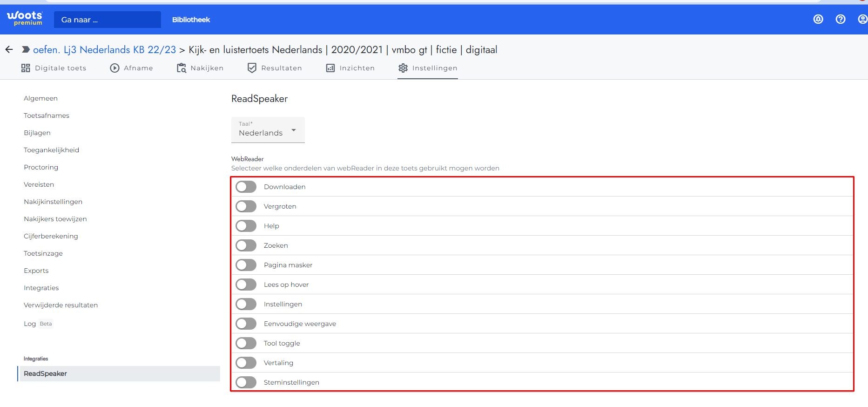The width and height of the screenshot is (868, 407).
Task: Turn on the Help toggle
Action: tap(246, 226)
